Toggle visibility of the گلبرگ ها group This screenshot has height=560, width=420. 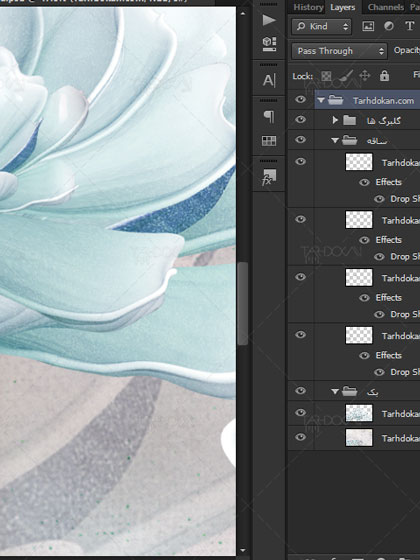pos(300,119)
